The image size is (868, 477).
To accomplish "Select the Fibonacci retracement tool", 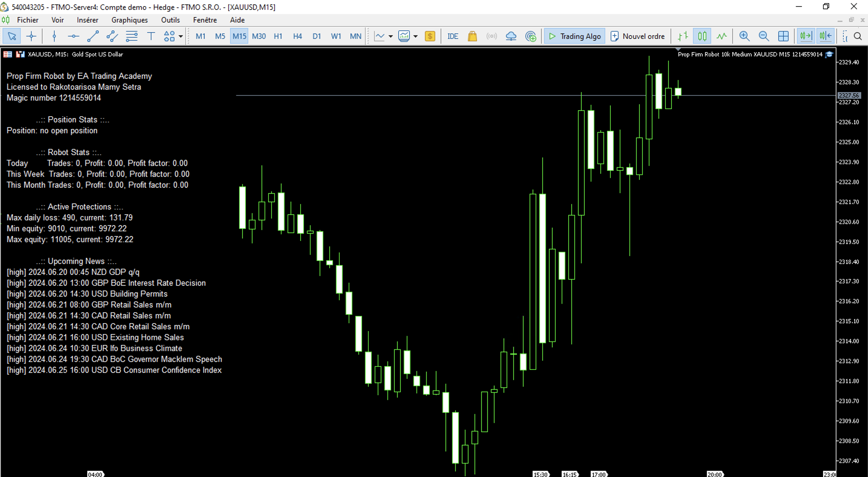I will click(132, 36).
